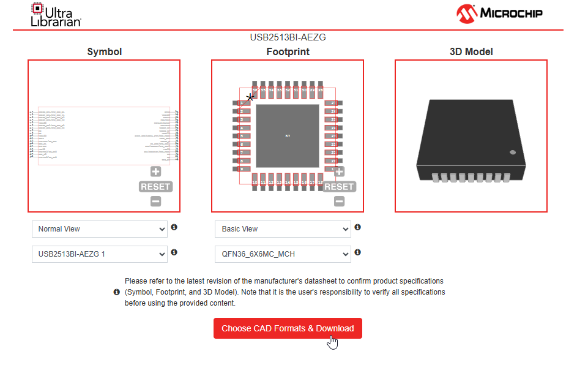
Task: Zoom in on the Footprint preview
Action: (x=339, y=172)
